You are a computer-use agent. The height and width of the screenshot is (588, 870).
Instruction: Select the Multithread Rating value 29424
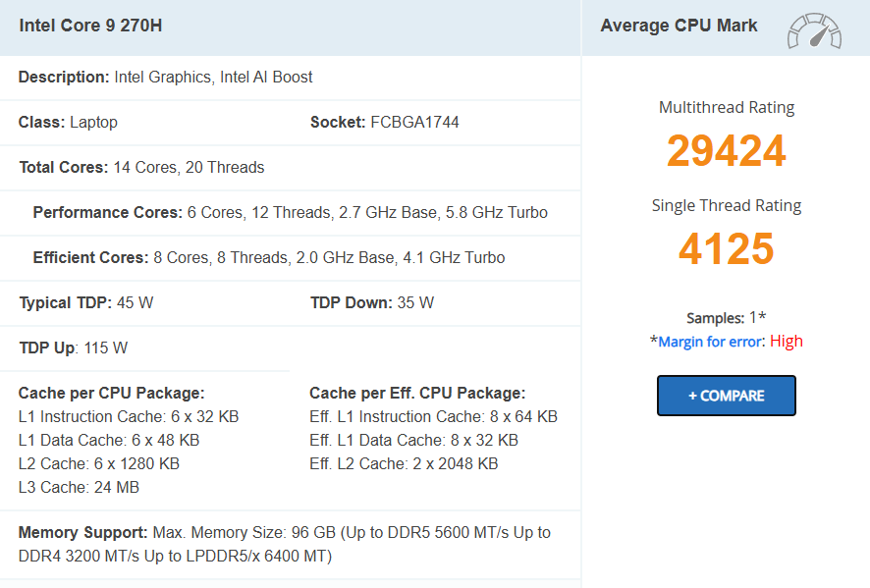(x=726, y=150)
